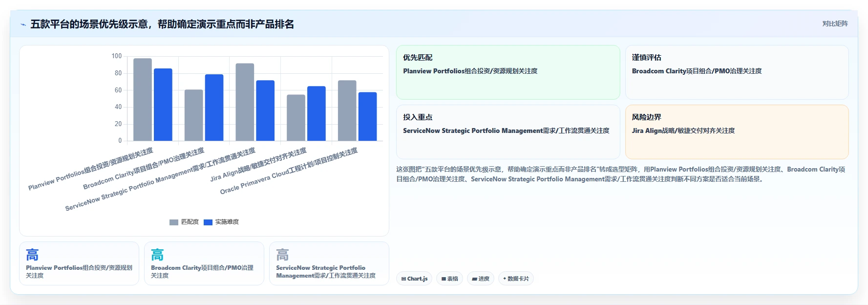Select the 高 Broadcom Clarity metric card
The height and width of the screenshot is (305, 868).
(204, 263)
